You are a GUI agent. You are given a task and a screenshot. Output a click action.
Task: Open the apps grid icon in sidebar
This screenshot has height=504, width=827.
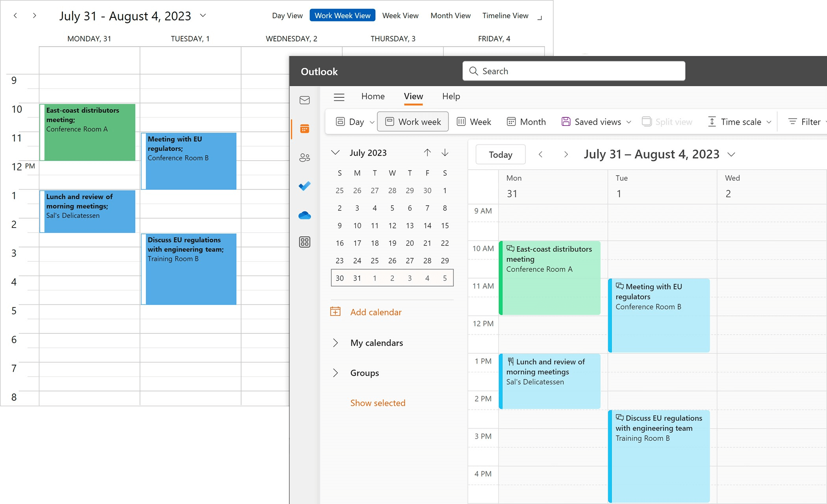(304, 242)
